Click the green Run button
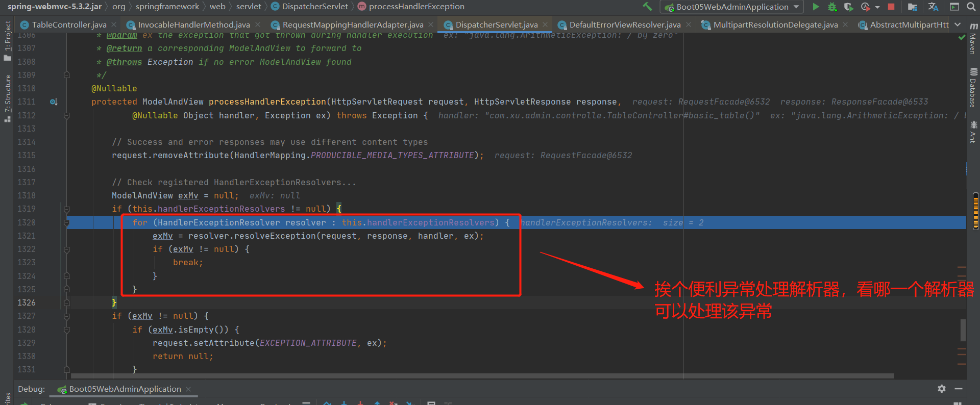 point(816,7)
